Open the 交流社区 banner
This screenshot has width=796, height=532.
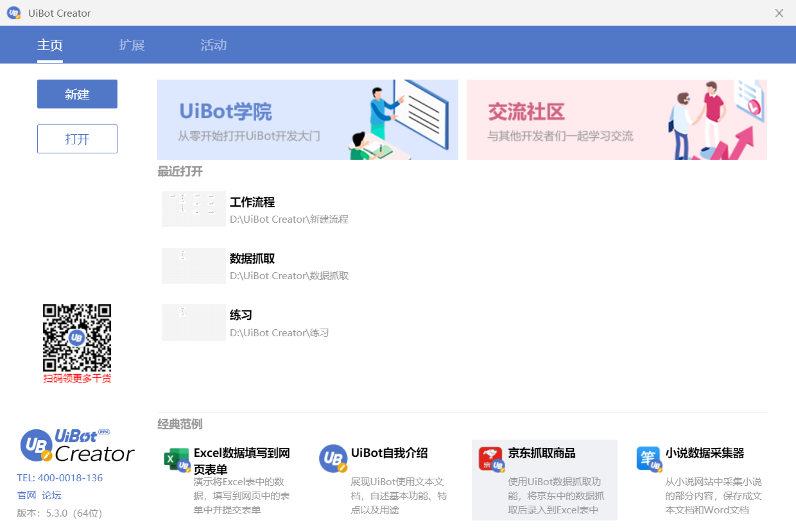pyautogui.click(x=617, y=119)
